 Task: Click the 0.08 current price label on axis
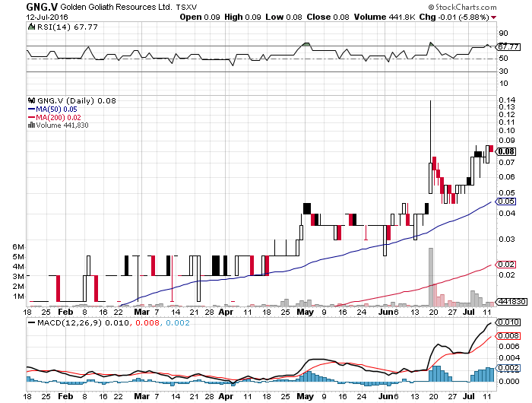tap(503, 151)
